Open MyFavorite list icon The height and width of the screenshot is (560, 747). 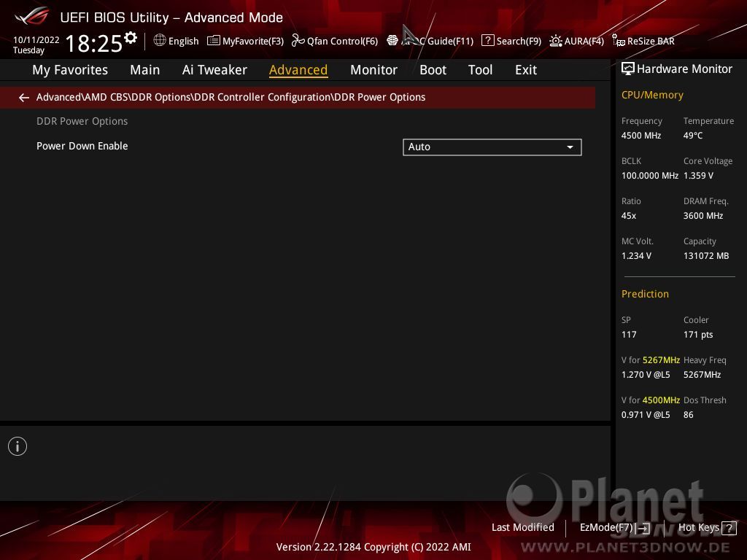214,41
